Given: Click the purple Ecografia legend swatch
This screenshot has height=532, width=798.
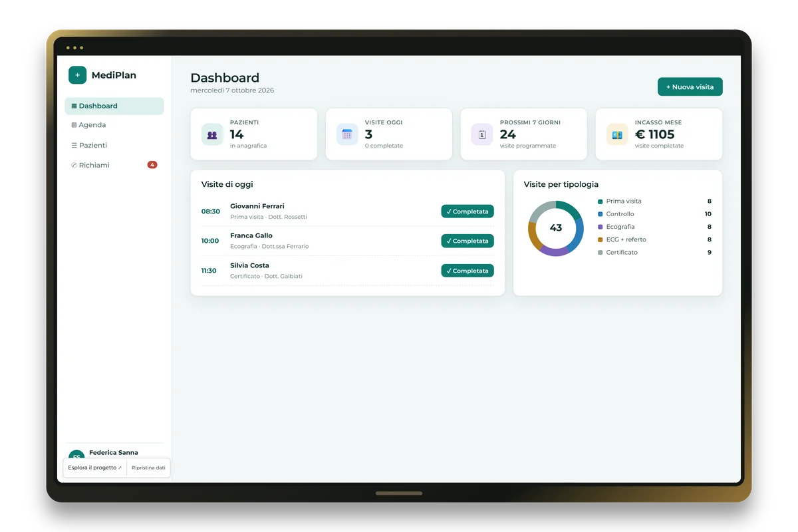Looking at the screenshot, I should [600, 227].
